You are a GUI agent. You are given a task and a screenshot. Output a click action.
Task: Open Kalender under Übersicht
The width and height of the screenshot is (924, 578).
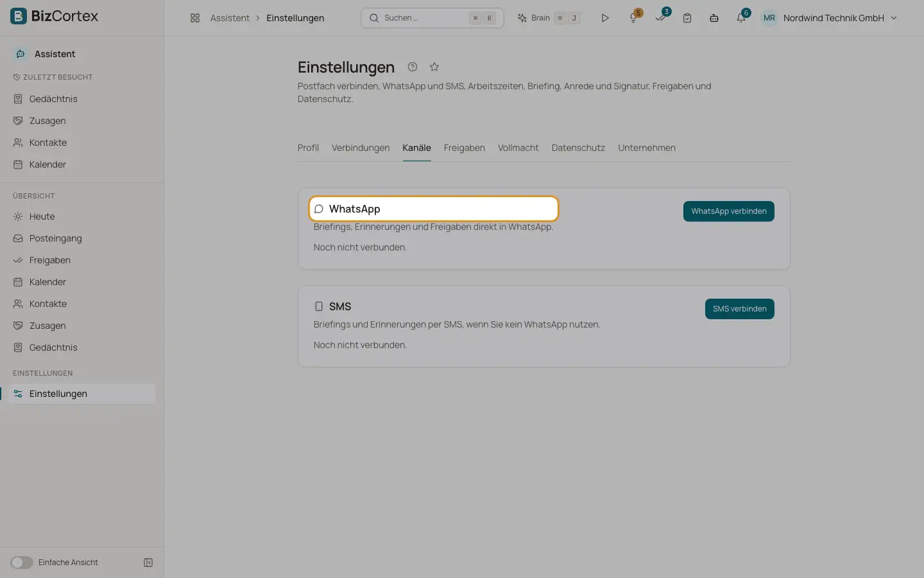pos(82,282)
